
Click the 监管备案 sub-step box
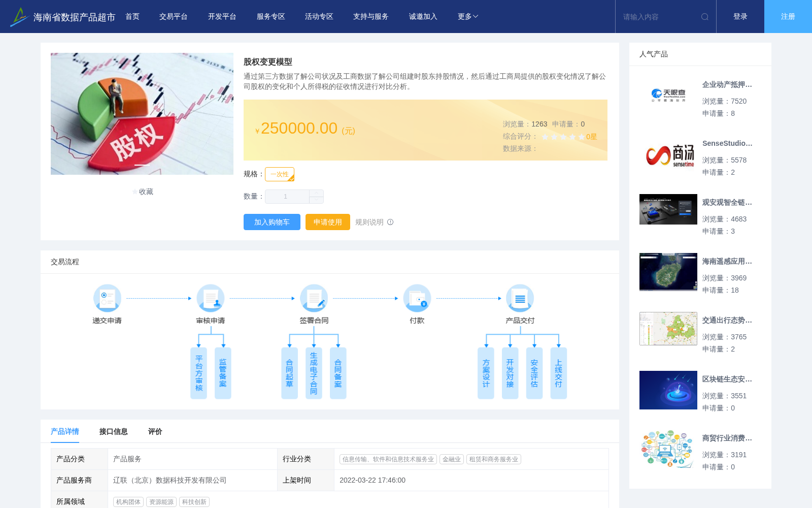point(223,373)
